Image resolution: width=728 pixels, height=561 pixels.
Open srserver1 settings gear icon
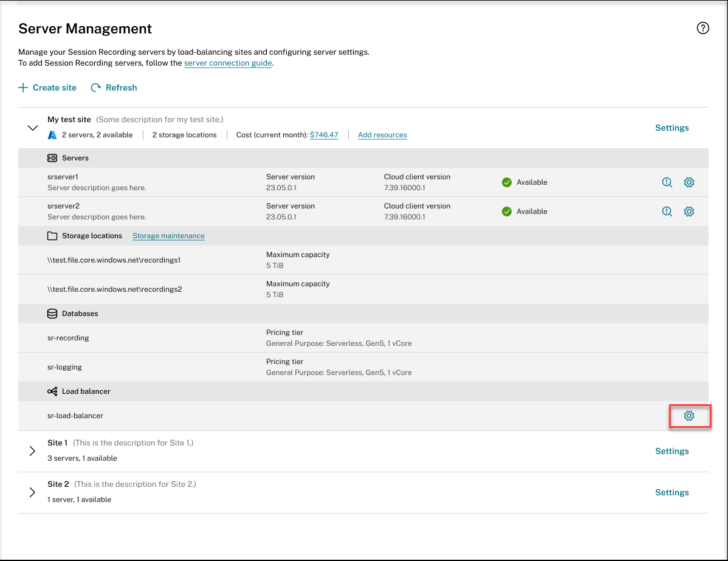(x=689, y=182)
